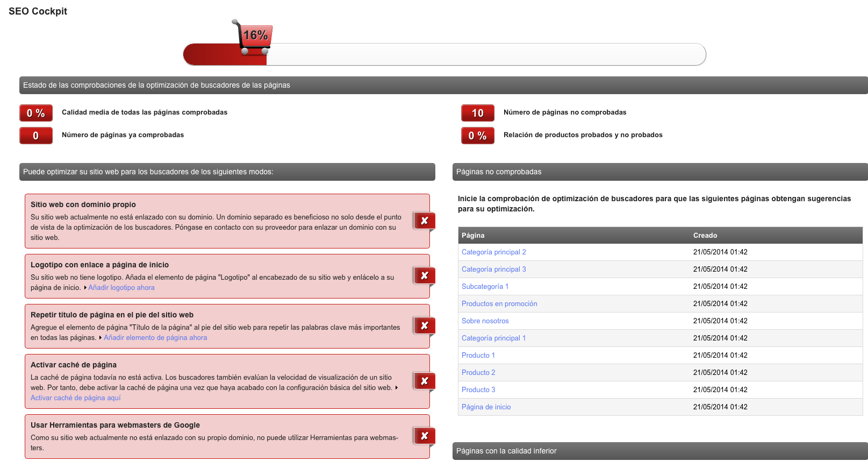Open 'Añadir logotipo ahora' link
Image resolution: width=868 pixels, height=461 pixels.
pyautogui.click(x=121, y=288)
